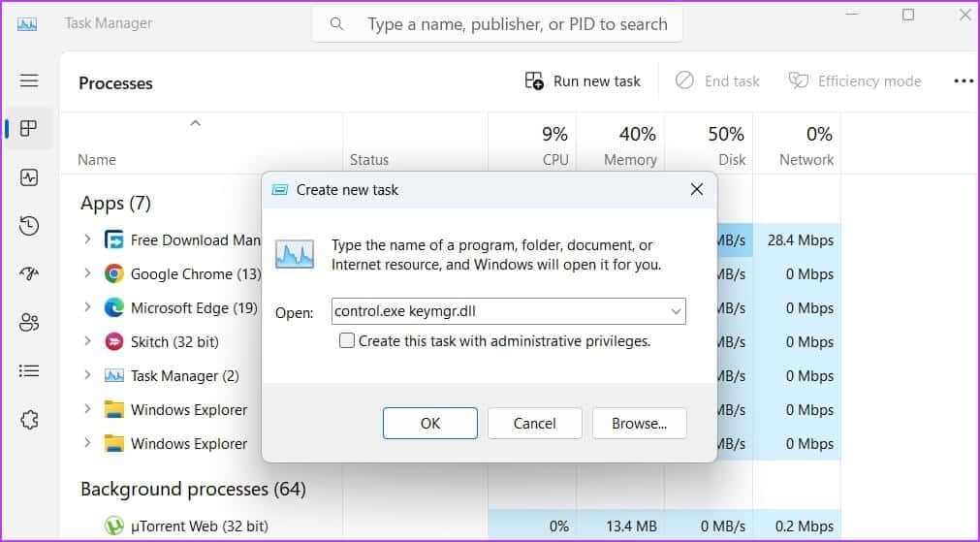
Task: Sort by the Memory column header
Action: (630, 160)
